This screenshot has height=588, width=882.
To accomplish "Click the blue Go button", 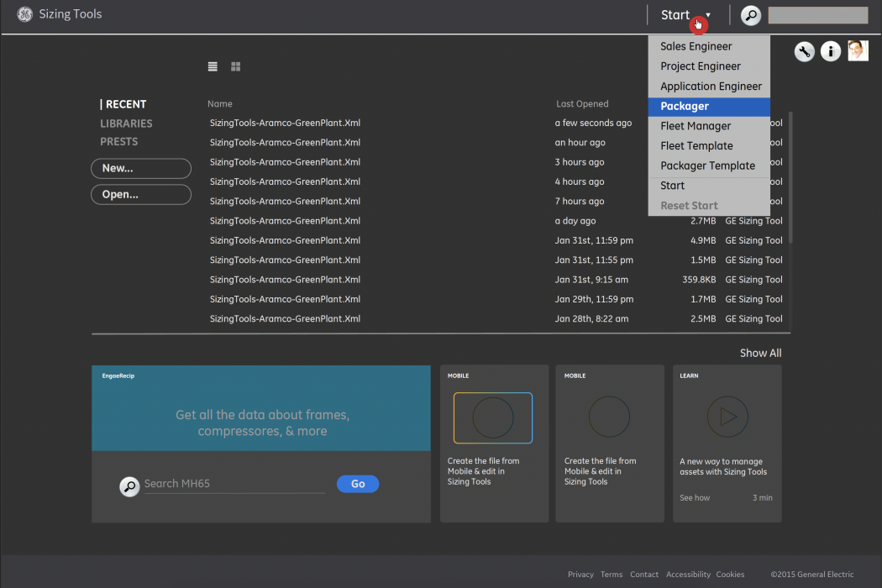I will pyautogui.click(x=358, y=484).
